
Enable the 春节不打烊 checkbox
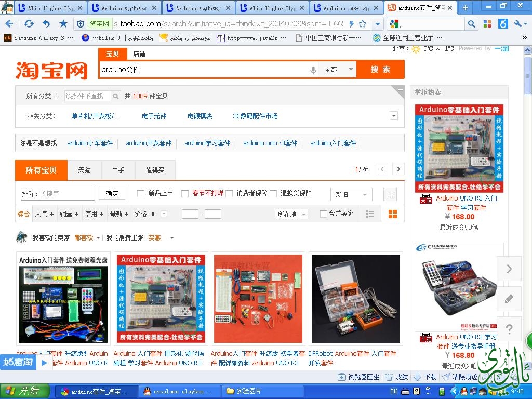pos(184,194)
